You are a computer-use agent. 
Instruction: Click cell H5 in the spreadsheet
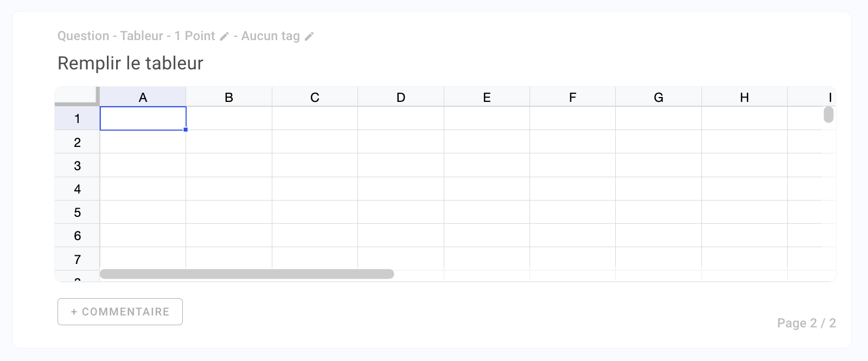744,212
